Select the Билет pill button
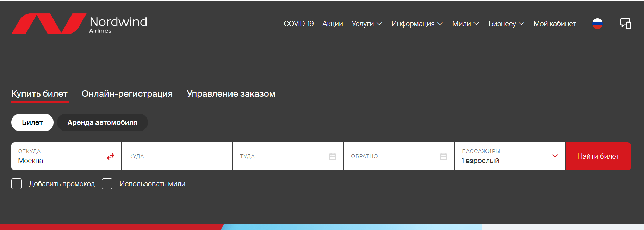Viewport: 644px width, 230px height. click(32, 122)
